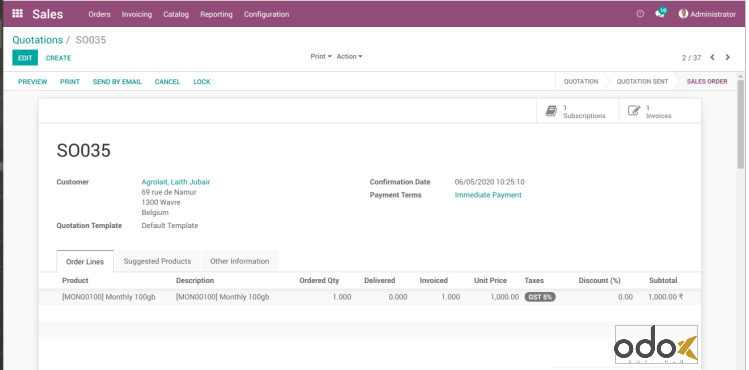The height and width of the screenshot is (370, 749).
Task: Click the 1,000.00 ₹ subtotal cell
Action: click(665, 297)
